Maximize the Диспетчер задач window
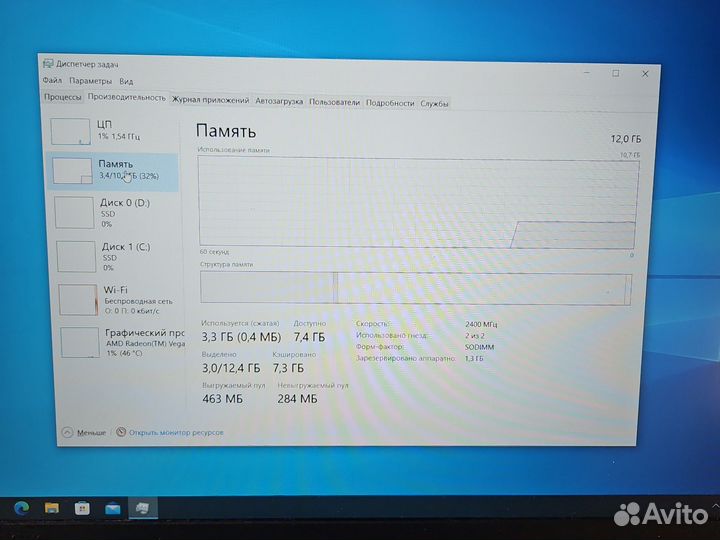Viewport: 720px width, 540px height. (x=616, y=73)
